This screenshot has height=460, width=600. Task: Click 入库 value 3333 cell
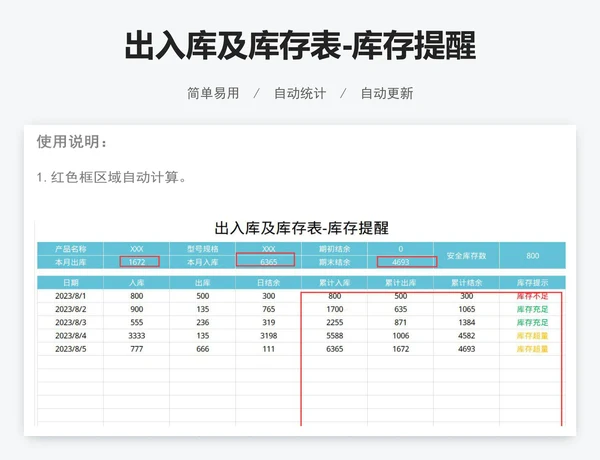click(x=137, y=336)
